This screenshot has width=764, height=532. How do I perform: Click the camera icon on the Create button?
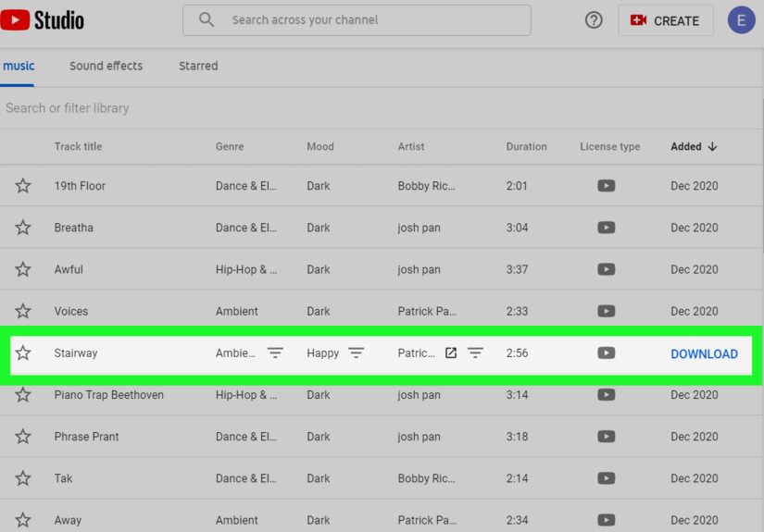[638, 20]
